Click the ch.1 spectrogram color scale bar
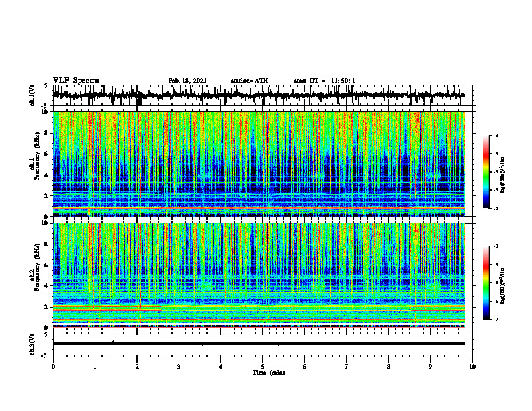The height and width of the screenshot is (411, 532). tap(486, 172)
